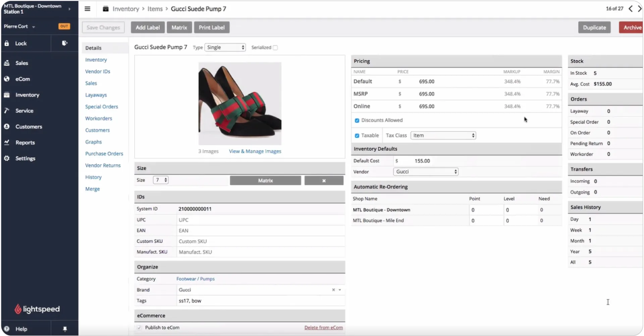Uncheck the Taxable checkbox
Image resolution: width=644 pixels, height=336 pixels.
(x=357, y=135)
